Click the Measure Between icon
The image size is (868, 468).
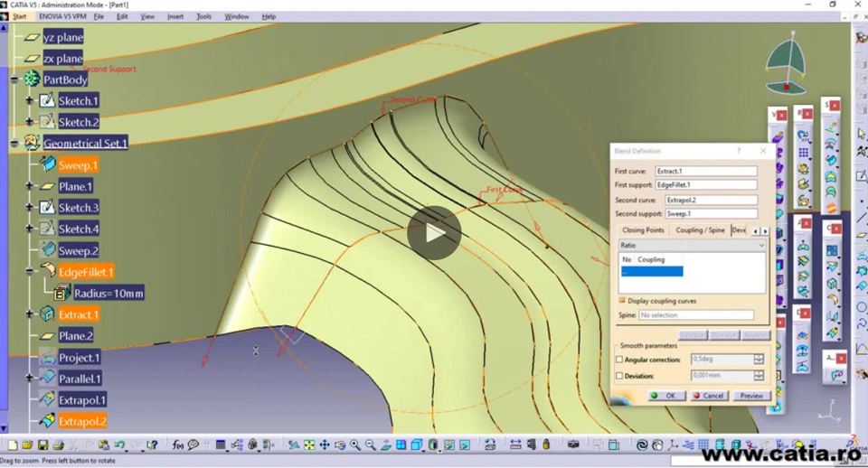click(515, 445)
